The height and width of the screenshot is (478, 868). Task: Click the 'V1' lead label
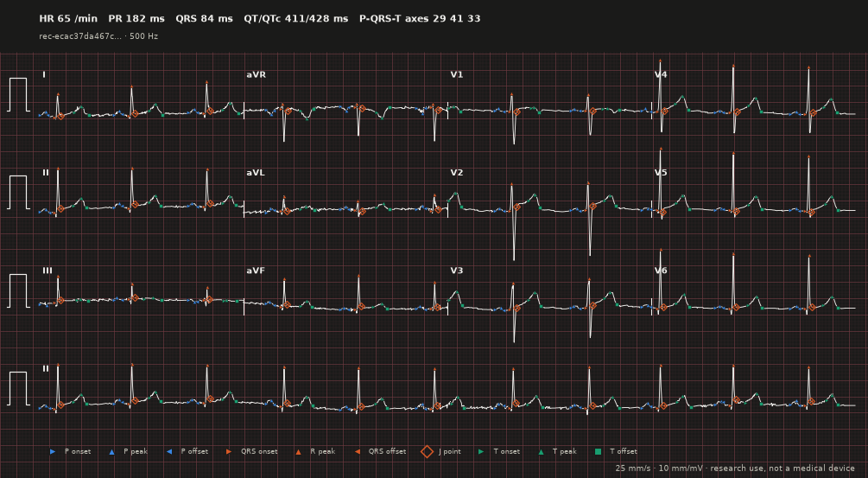[457, 75]
